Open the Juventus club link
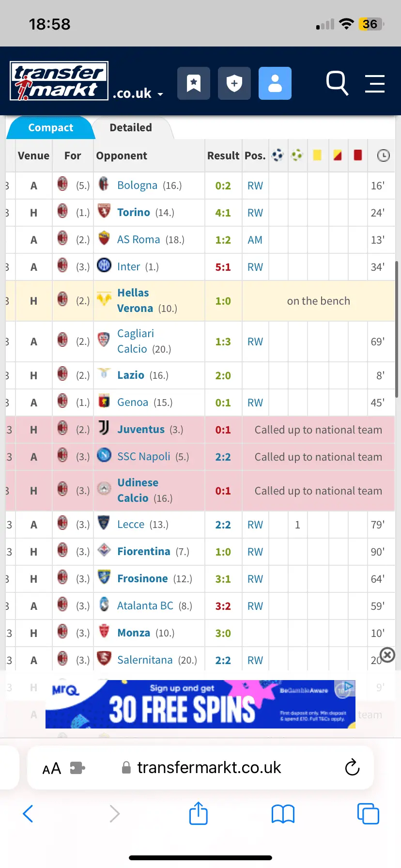 point(141,430)
